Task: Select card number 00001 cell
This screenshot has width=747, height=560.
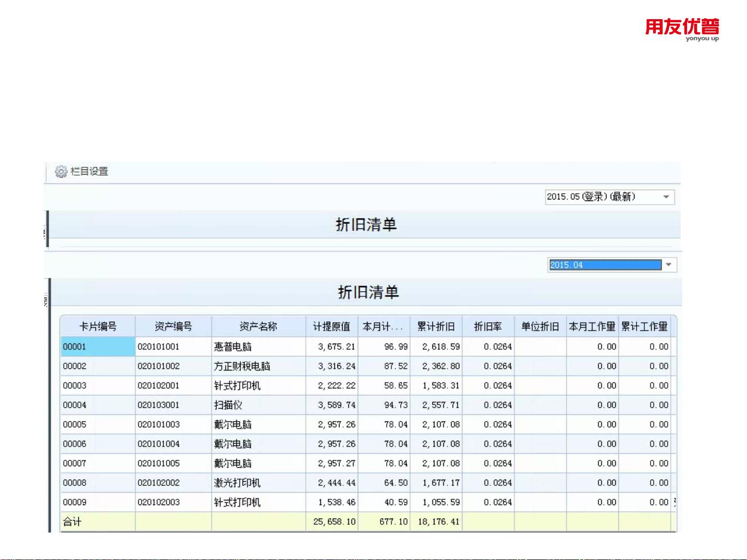Action: (x=98, y=347)
